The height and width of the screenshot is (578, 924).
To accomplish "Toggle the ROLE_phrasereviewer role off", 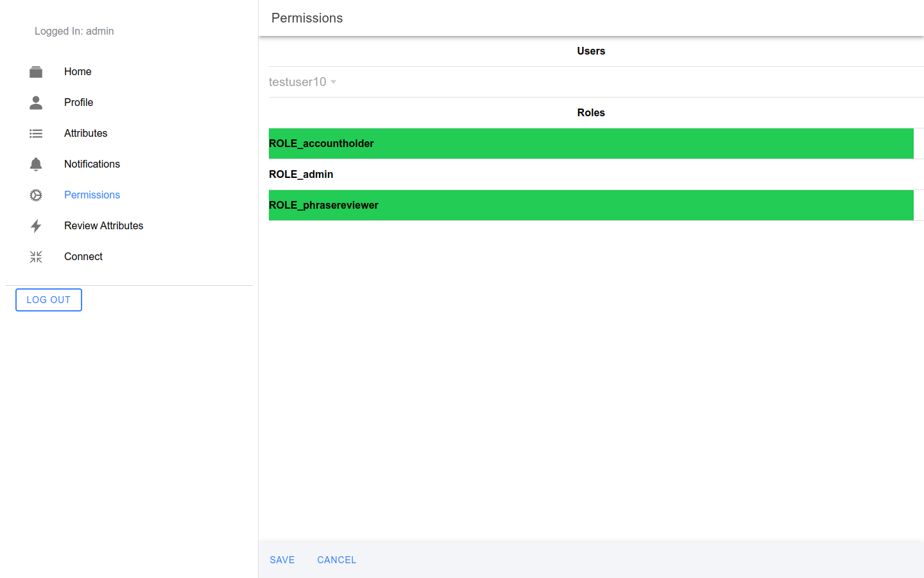I will [x=590, y=205].
